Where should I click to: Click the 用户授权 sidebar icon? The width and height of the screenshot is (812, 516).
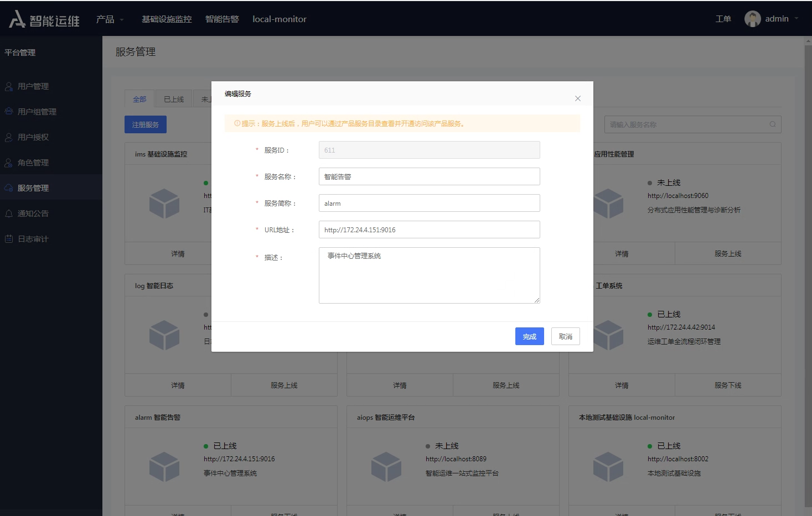[x=9, y=137]
